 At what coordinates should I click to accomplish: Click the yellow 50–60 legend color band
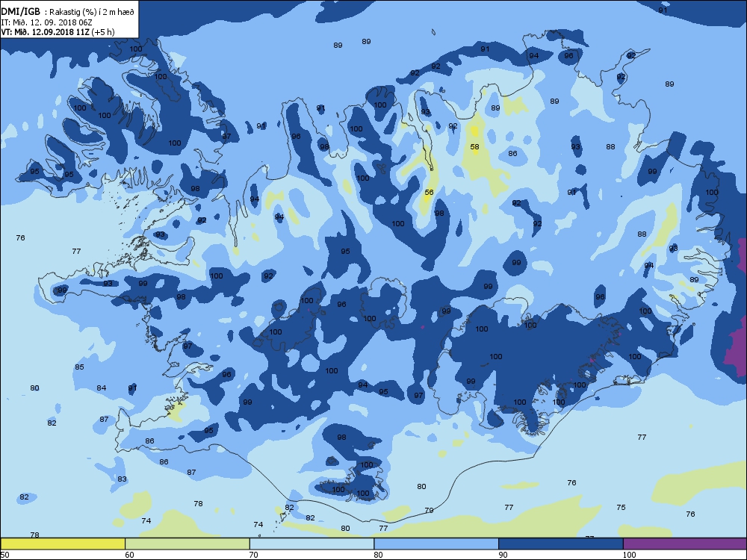pos(63,544)
